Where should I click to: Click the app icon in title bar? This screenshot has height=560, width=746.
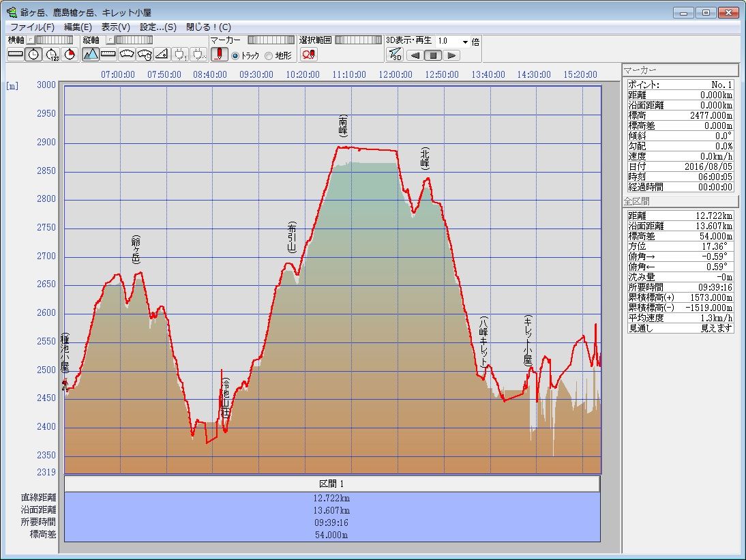tap(12, 12)
